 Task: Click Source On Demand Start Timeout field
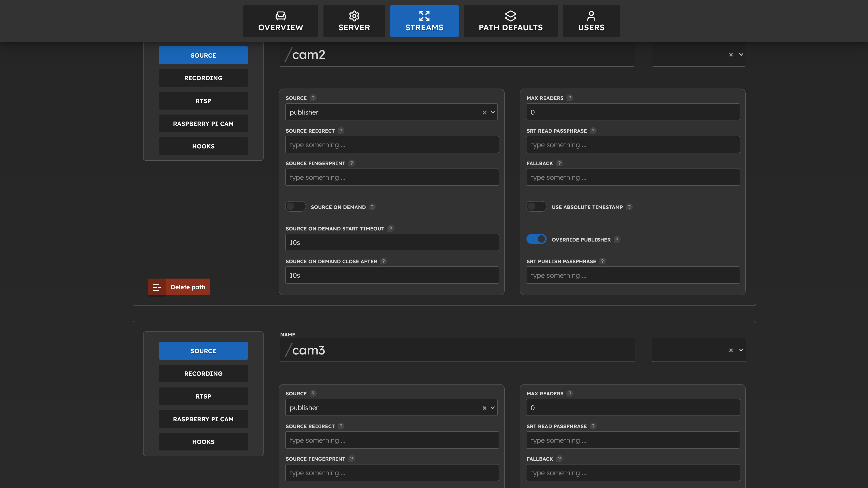click(x=392, y=242)
